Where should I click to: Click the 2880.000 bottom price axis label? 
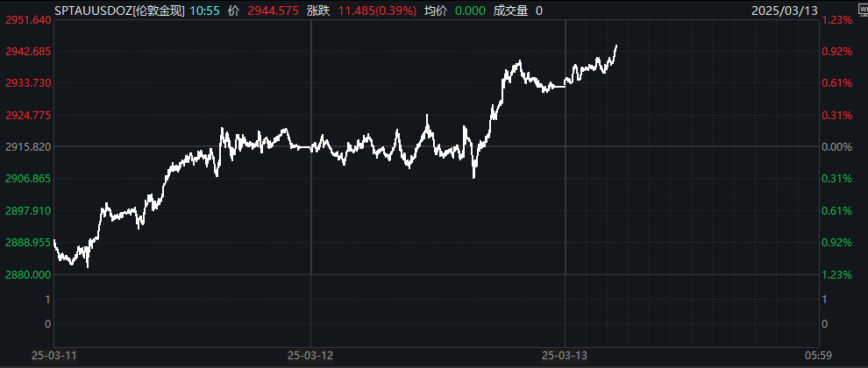click(28, 274)
